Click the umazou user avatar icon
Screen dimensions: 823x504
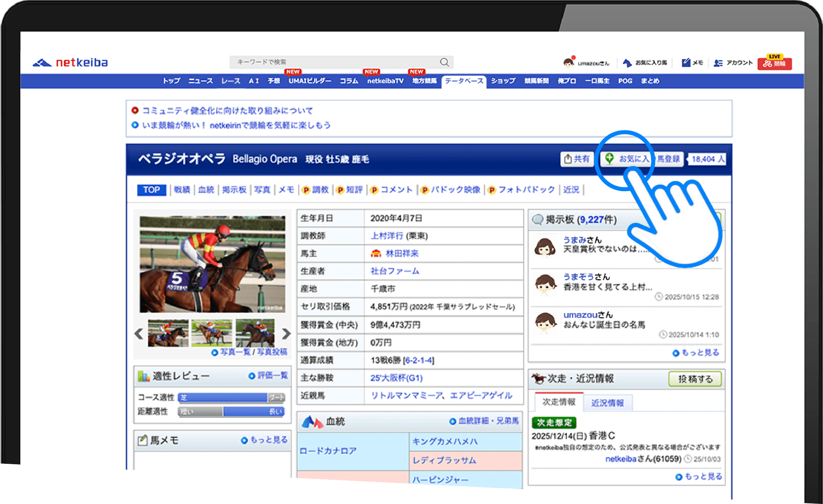(569, 63)
